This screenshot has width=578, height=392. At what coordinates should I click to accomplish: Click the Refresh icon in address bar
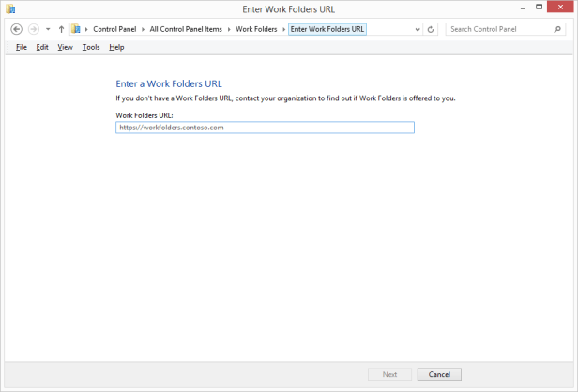[431, 29]
